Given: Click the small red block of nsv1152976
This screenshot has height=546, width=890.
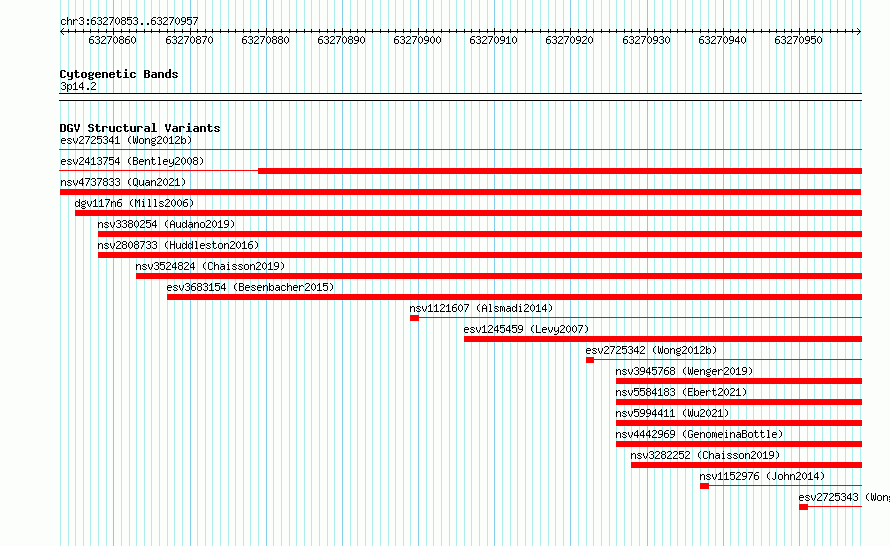Looking at the screenshot, I should (x=704, y=486).
